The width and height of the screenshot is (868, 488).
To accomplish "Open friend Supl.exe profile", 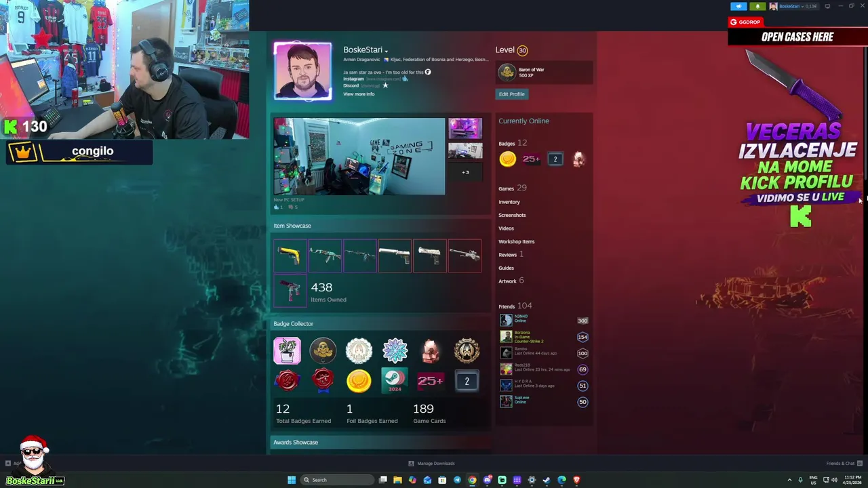I will (544, 402).
